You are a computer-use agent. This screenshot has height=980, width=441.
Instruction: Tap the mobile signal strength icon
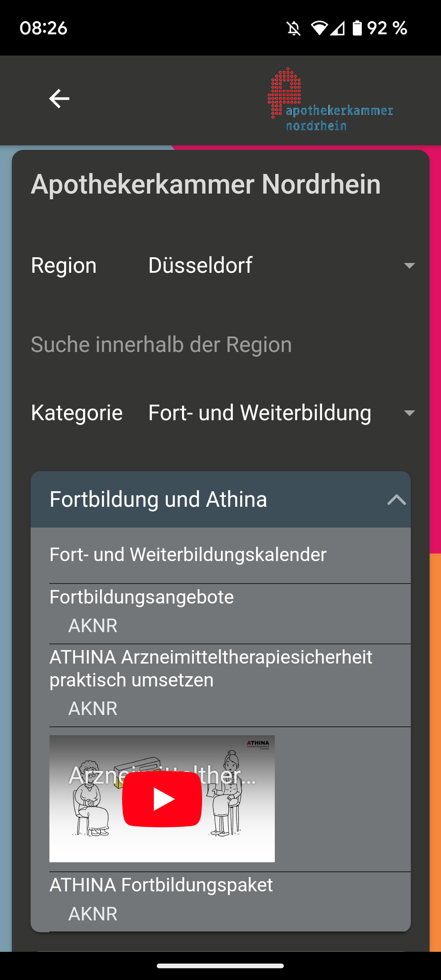coord(337,28)
